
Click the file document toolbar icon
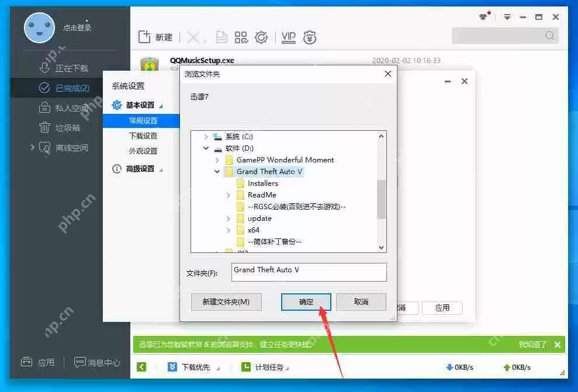[221, 37]
